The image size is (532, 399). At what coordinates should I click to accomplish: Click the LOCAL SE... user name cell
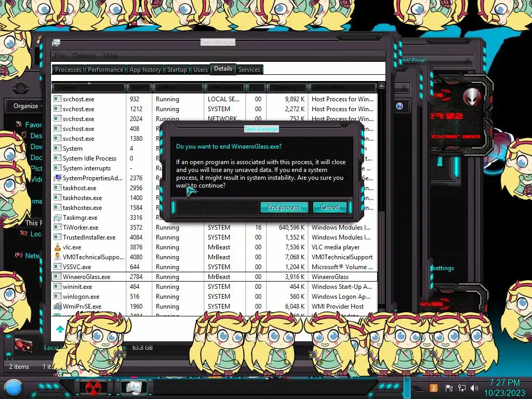point(223,99)
